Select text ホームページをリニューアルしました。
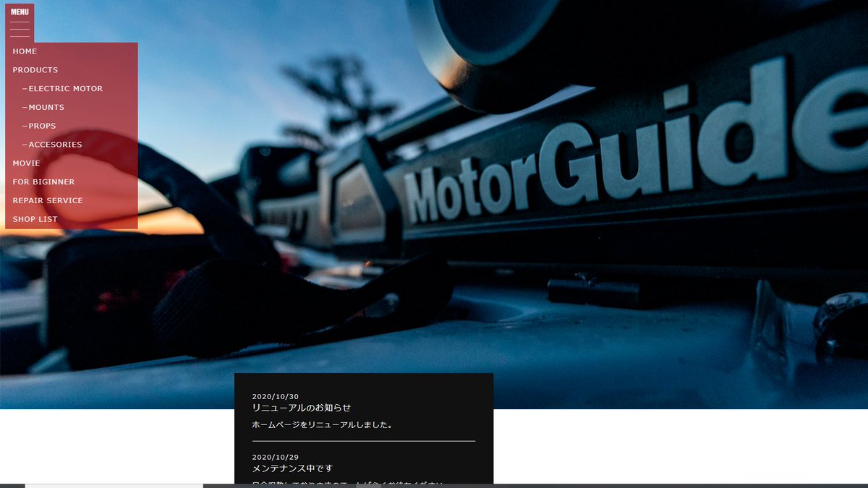The image size is (868, 488). click(323, 425)
